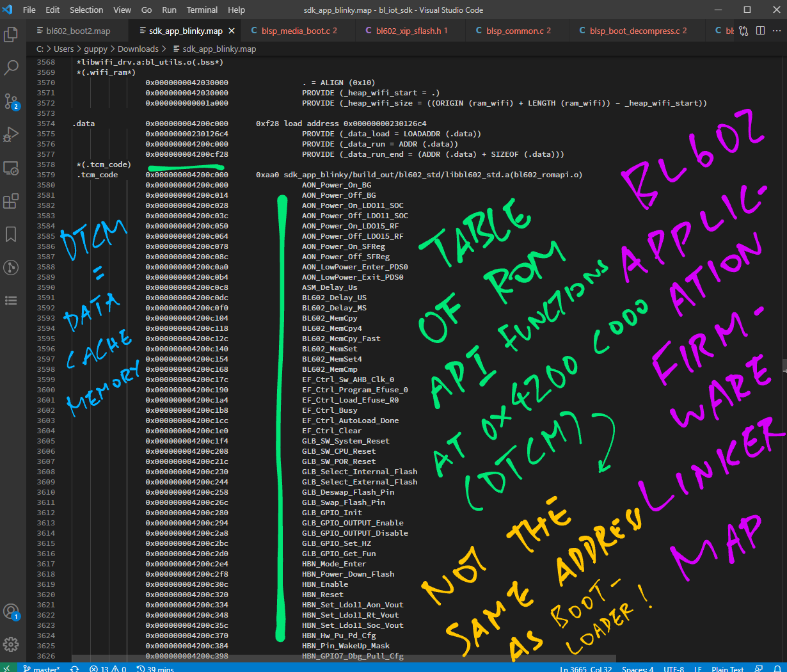Open the Extensions view

[11, 201]
